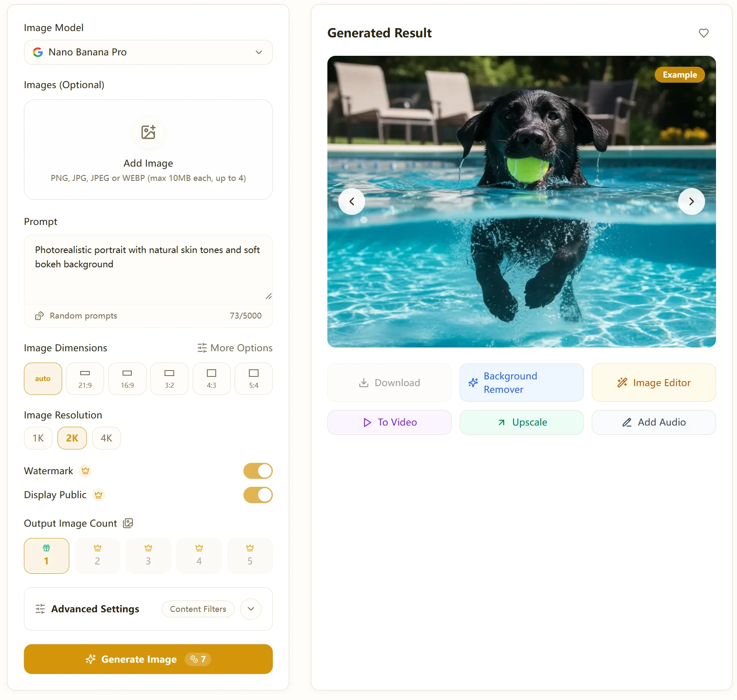Click the heart favorite icon
737x700 pixels.
coord(703,33)
